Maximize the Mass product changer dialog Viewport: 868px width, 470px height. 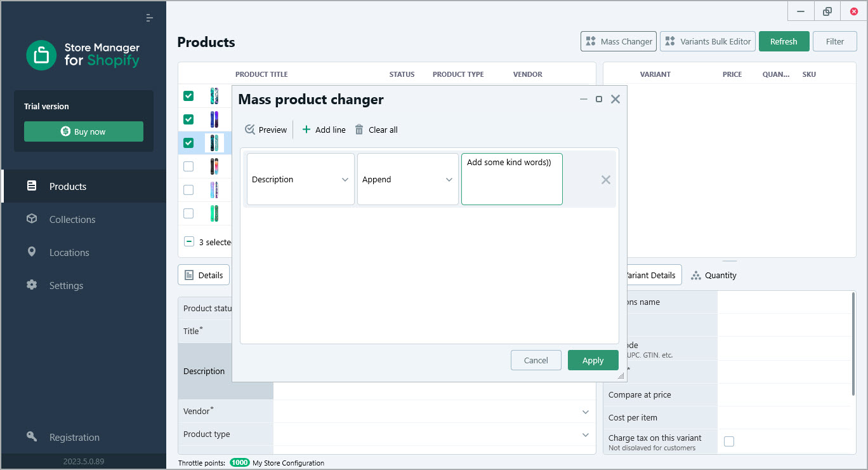click(x=599, y=99)
